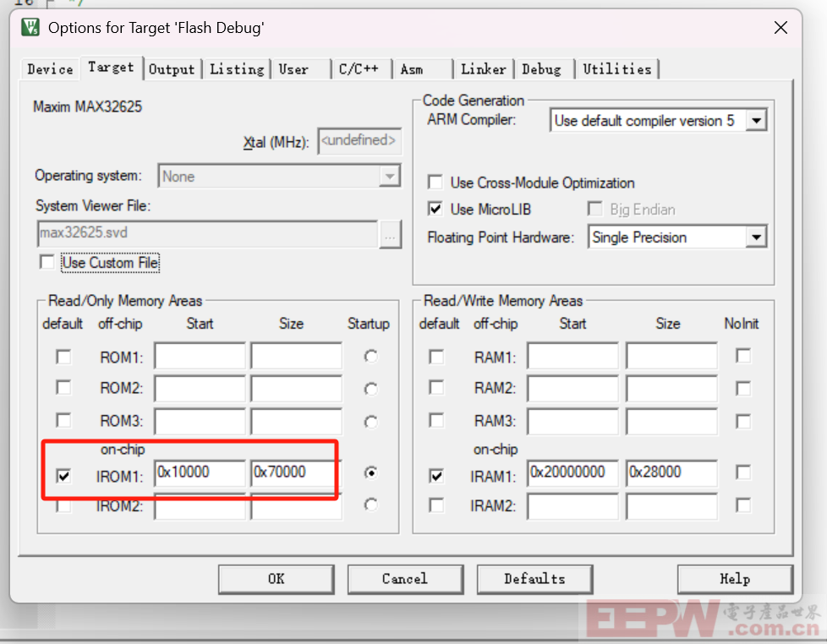
Task: Enable NoInit for IRAM1
Action: pos(743,472)
